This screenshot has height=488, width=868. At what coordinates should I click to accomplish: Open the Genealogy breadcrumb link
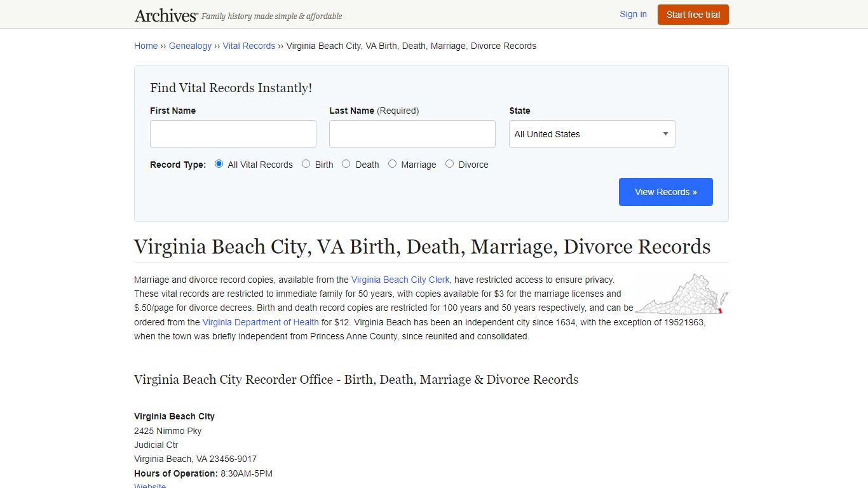tap(190, 46)
